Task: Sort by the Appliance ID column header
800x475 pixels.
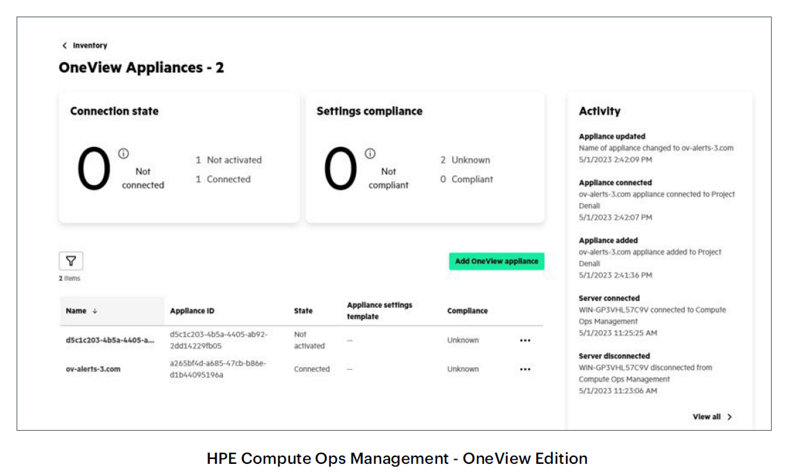Action: tap(192, 311)
